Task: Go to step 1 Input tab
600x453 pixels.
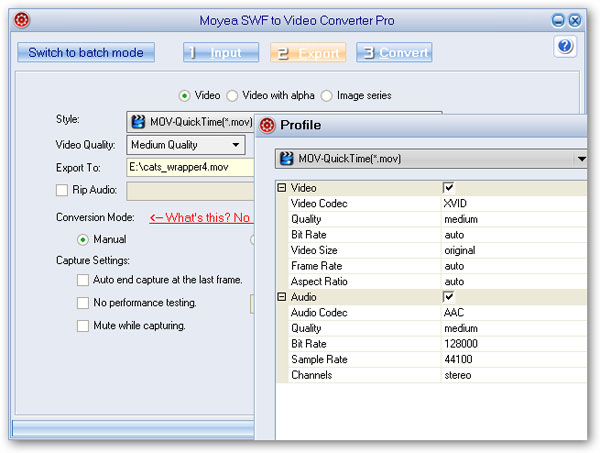Action: 221,52
